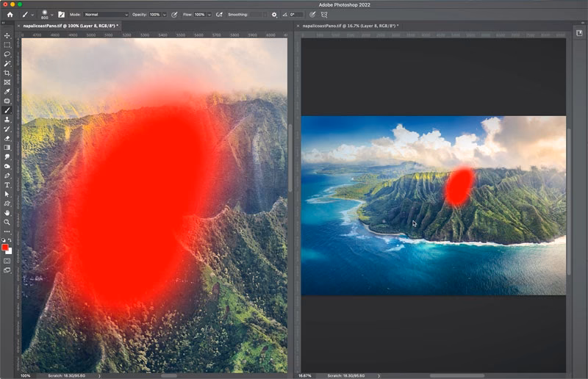Toggle the Brush Settings panel

[61, 15]
